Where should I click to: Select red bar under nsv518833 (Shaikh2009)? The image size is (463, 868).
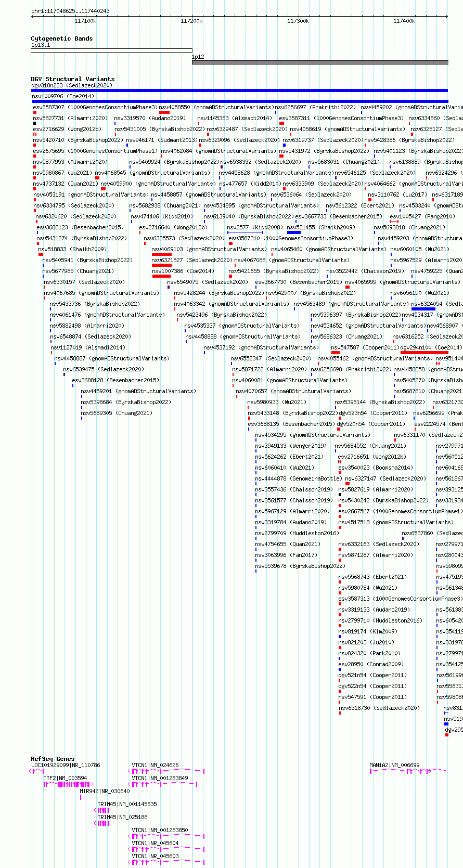click(x=41, y=254)
